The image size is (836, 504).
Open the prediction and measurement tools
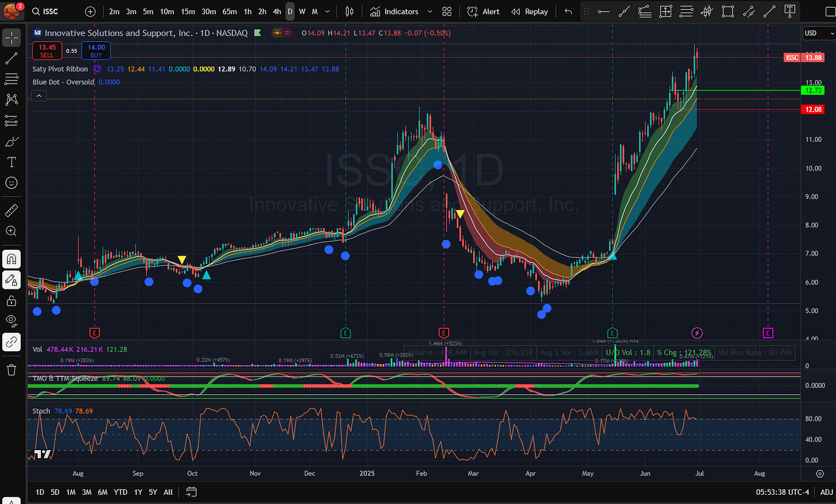(11, 121)
